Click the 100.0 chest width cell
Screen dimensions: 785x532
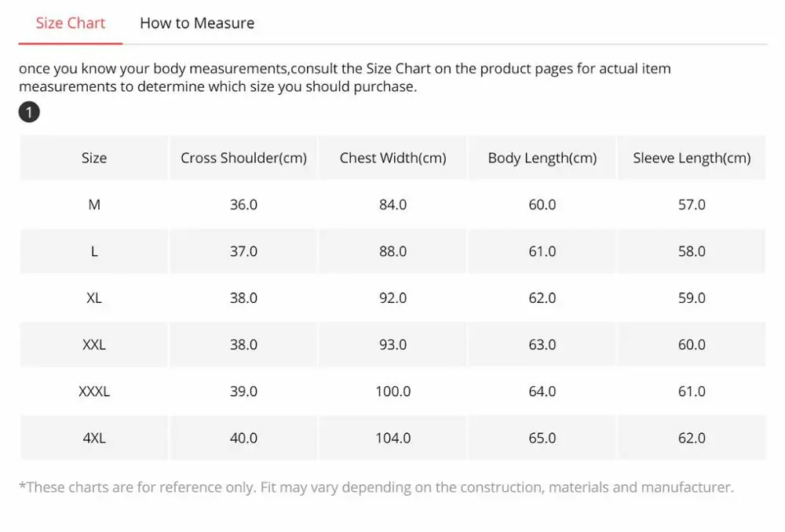(392, 392)
